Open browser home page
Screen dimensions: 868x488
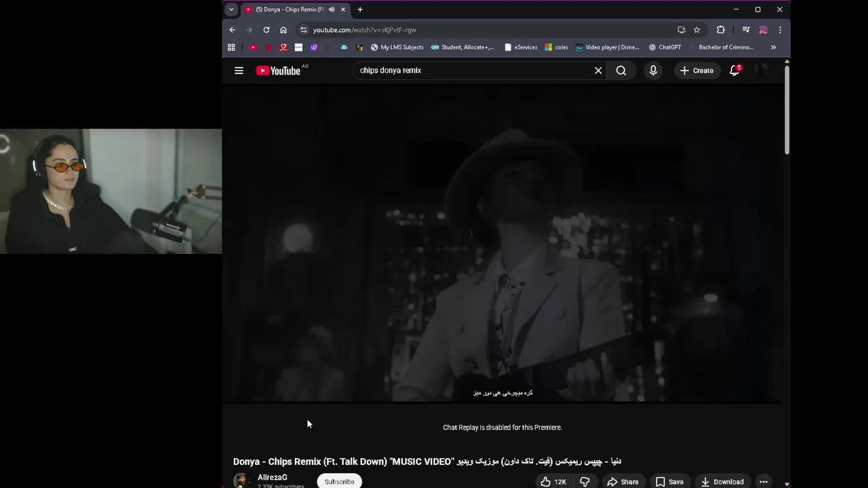[x=283, y=30]
